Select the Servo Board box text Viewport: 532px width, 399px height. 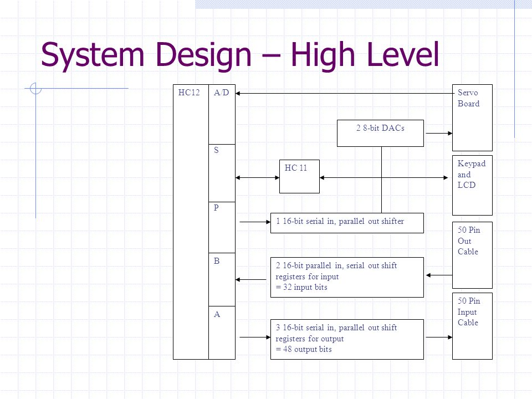469,98
